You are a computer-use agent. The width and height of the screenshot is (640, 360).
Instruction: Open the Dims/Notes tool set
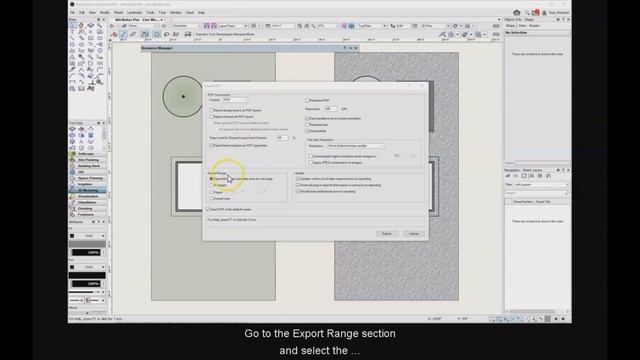pos(88,202)
